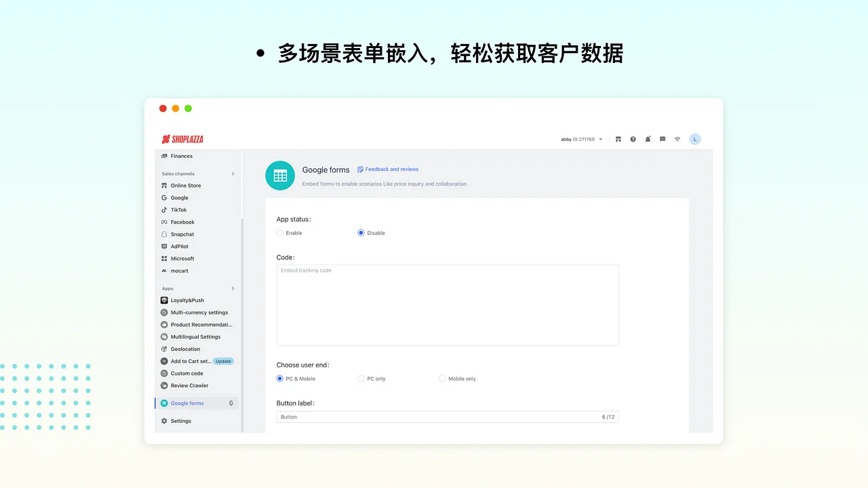Viewport: 868px width, 488px height.
Task: Click the Review Crawler app icon
Action: tap(164, 386)
